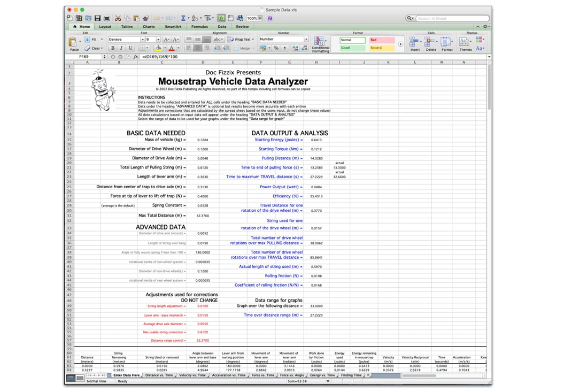Screen dimensions: 564x392
Task: Open the Media Browser icon
Action: pos(240,18)
